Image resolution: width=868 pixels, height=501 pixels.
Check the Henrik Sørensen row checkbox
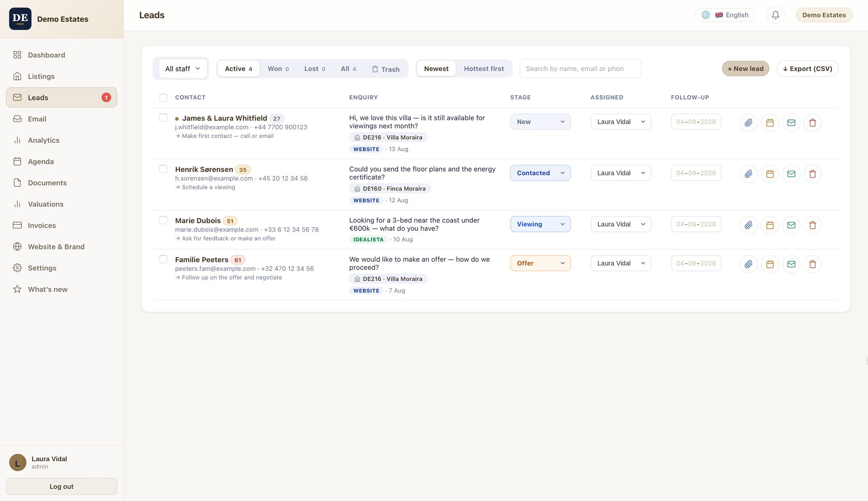pos(163,169)
